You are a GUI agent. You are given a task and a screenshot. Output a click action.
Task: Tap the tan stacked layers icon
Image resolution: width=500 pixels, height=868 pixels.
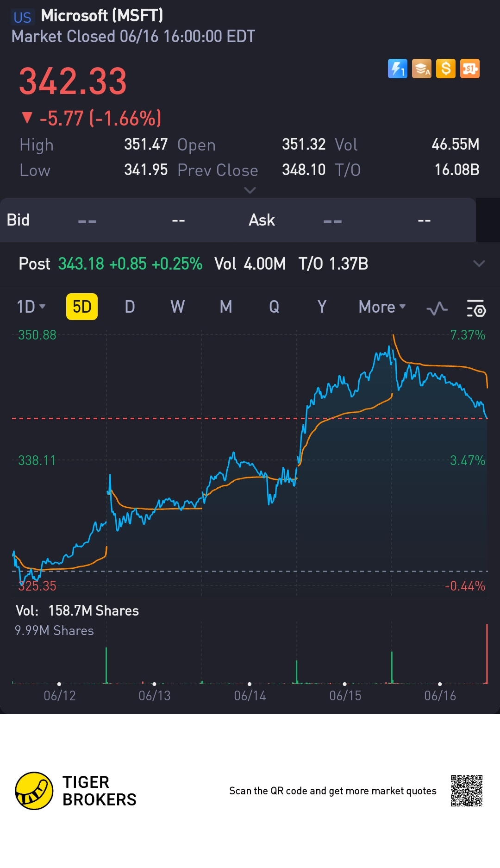click(422, 69)
